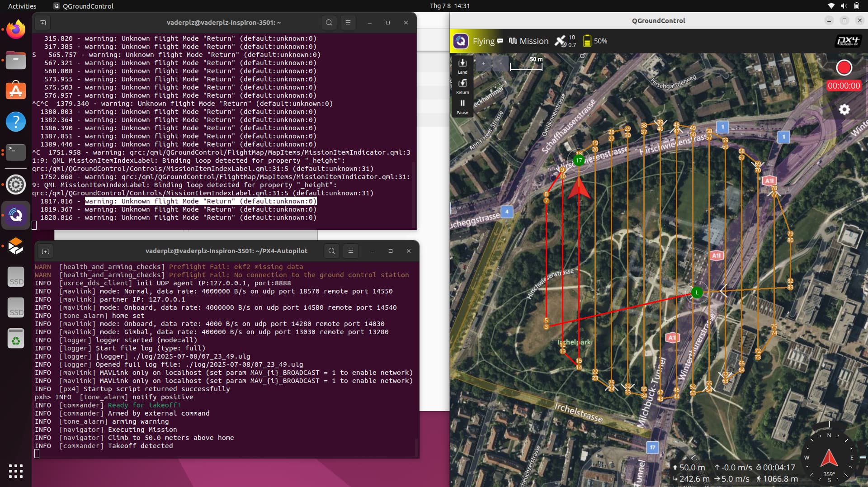Click the 00:00:00 recording timer label
Screen dimensions: 868x487
[844, 86]
